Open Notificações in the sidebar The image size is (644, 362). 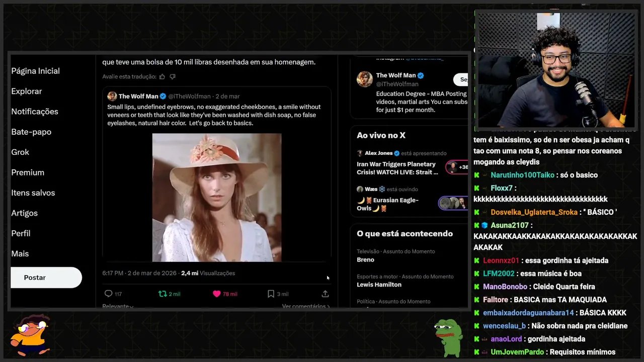(x=35, y=112)
